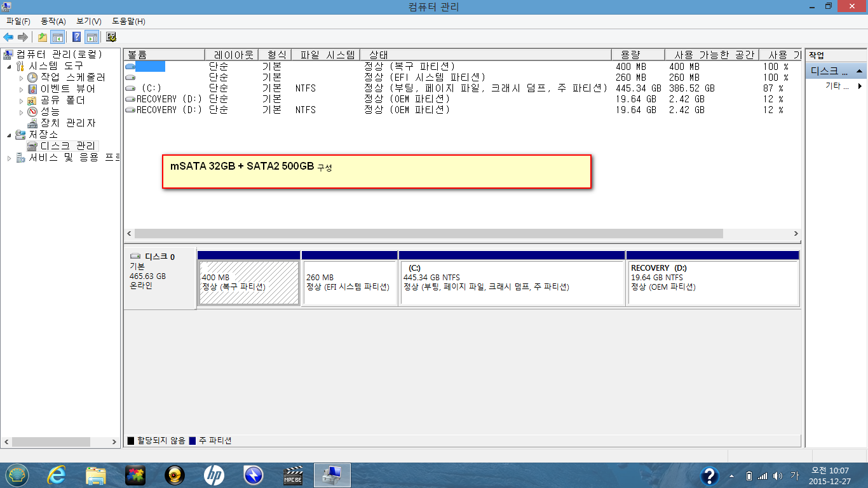868x488 pixels.
Task: Click the properties/settings toolbar icon
Action: 111,37
